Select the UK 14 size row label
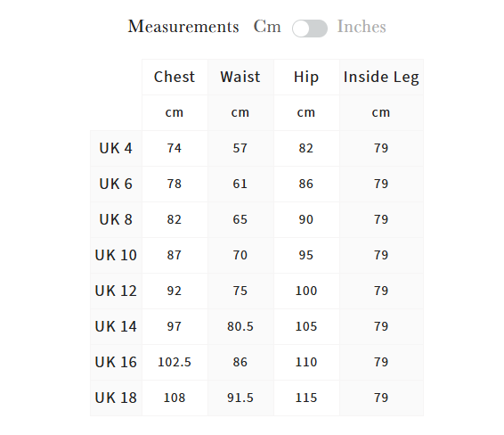This screenshot has height=435, width=504. (x=116, y=327)
